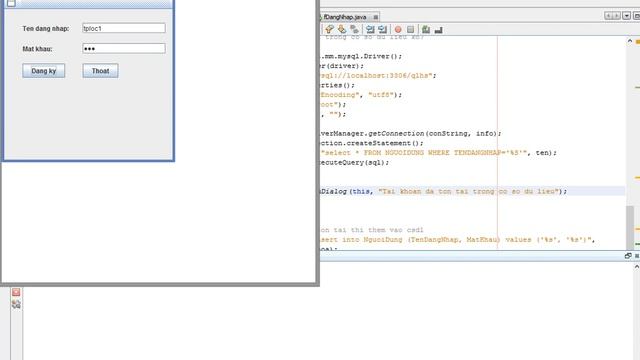
Task: Toggle bookmark on the current line
Action: tap(354, 29)
